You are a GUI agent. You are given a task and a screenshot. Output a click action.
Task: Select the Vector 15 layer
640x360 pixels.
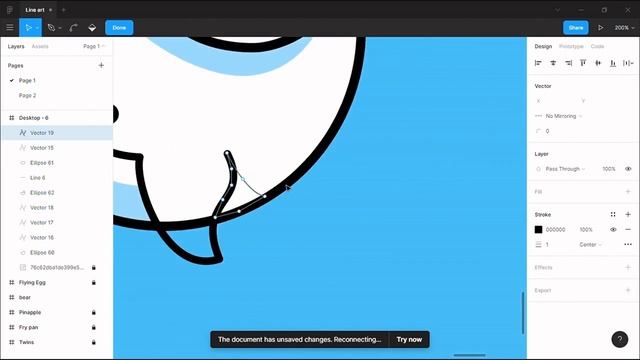click(56, 148)
